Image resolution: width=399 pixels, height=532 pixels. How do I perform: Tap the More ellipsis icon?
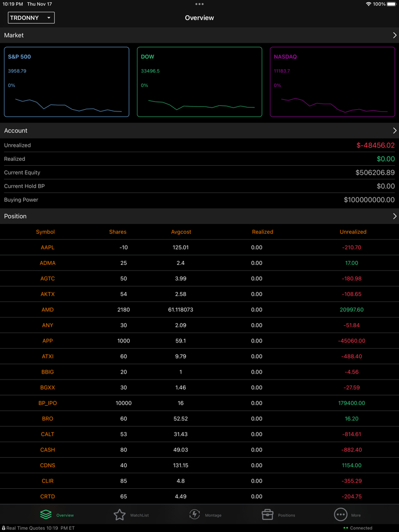click(340, 515)
